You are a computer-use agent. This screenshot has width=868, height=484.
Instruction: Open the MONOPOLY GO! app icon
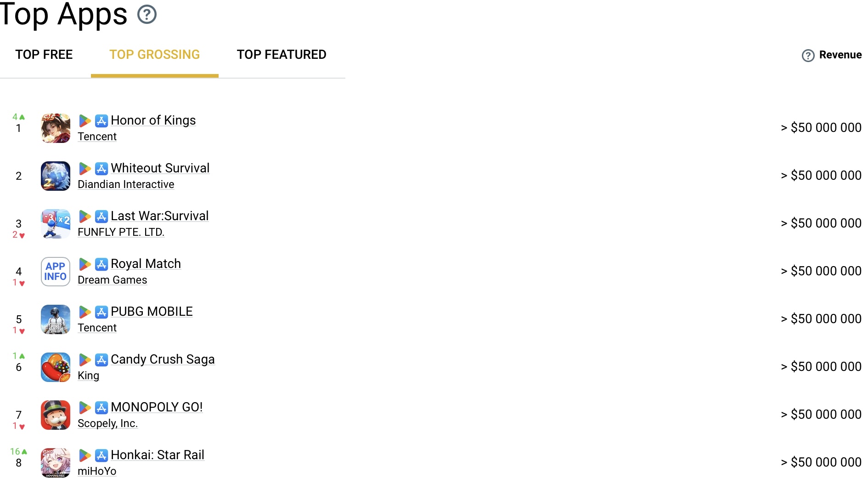pos(56,415)
